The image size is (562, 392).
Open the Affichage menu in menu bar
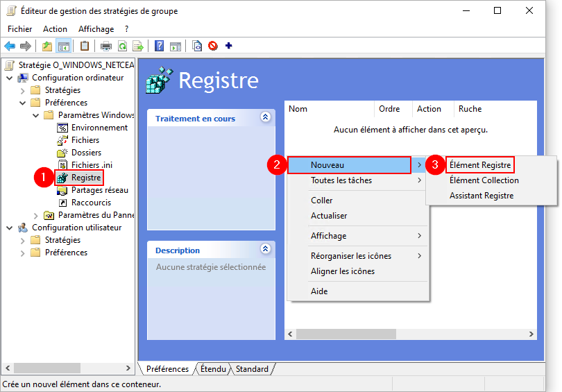coord(96,29)
